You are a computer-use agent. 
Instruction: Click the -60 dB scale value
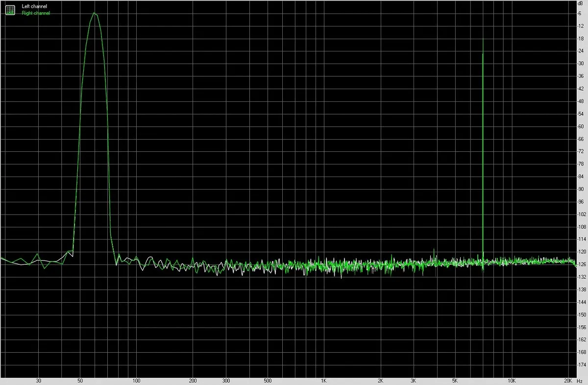581,126
